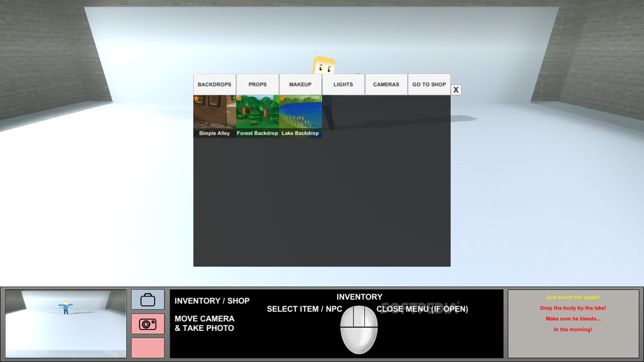Select the Forest Backdrop item

coord(257,116)
